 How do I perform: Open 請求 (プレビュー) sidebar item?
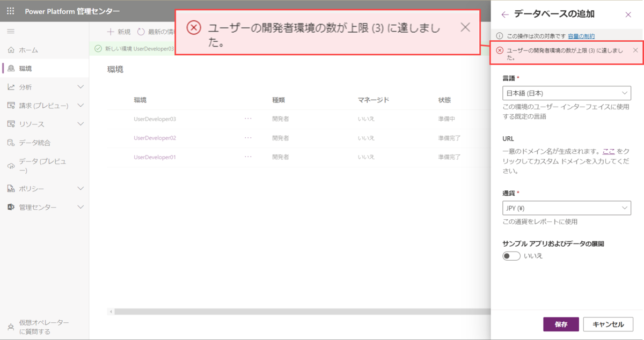[44, 106]
